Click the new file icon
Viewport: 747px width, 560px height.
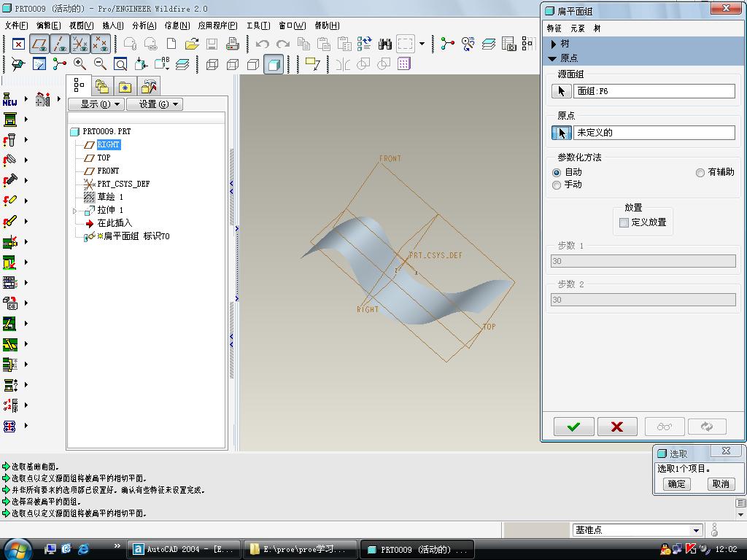[x=171, y=44]
